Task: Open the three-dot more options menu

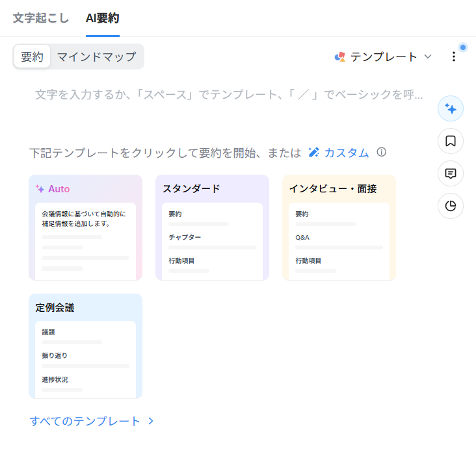Action: click(453, 57)
